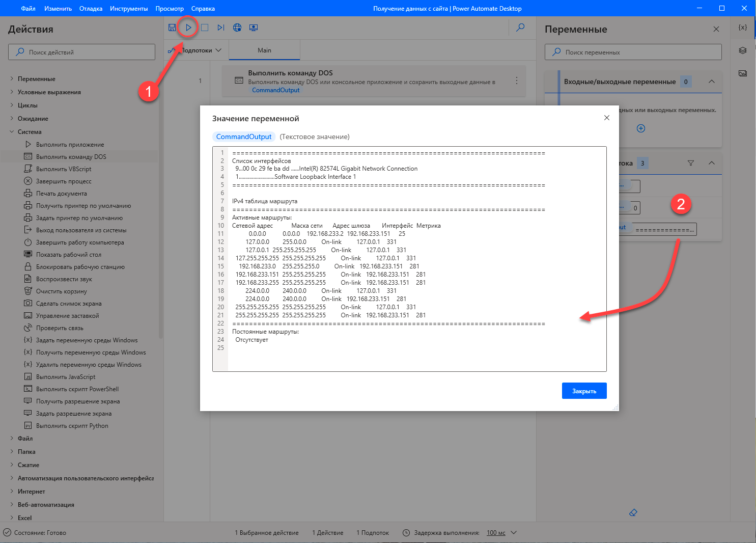Open the UI elements layers icon

(743, 50)
